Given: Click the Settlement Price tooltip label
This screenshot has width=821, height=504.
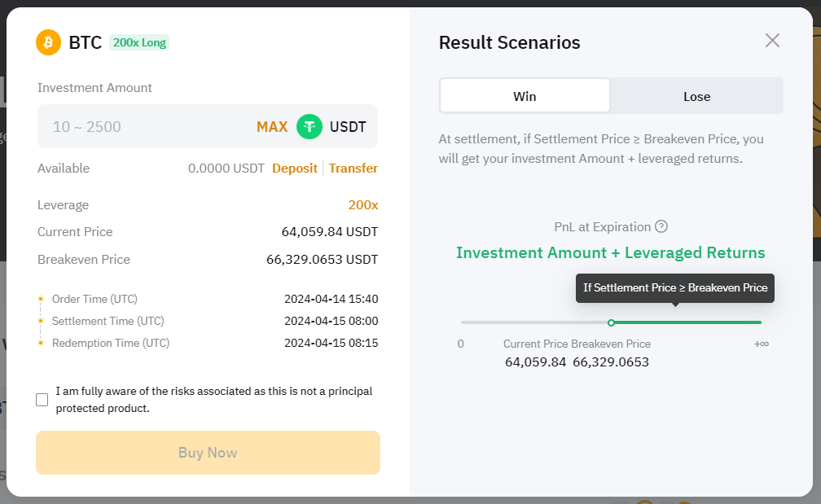Looking at the screenshot, I should 675,288.
